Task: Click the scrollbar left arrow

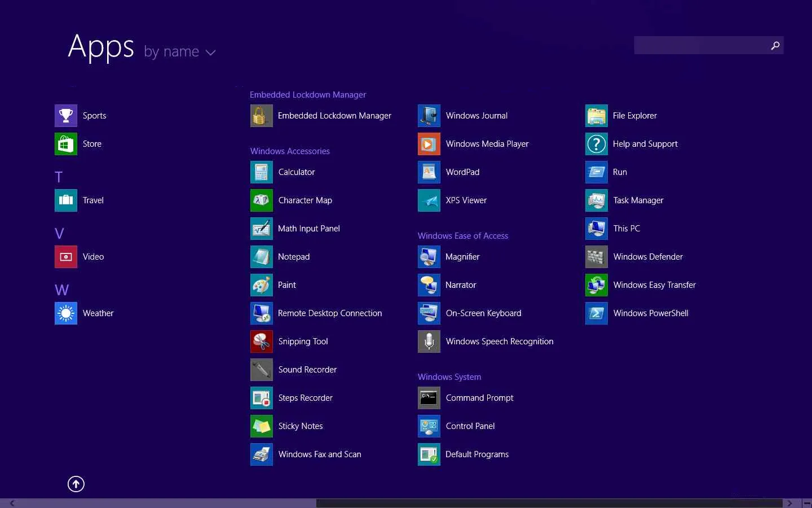Action: [x=12, y=503]
